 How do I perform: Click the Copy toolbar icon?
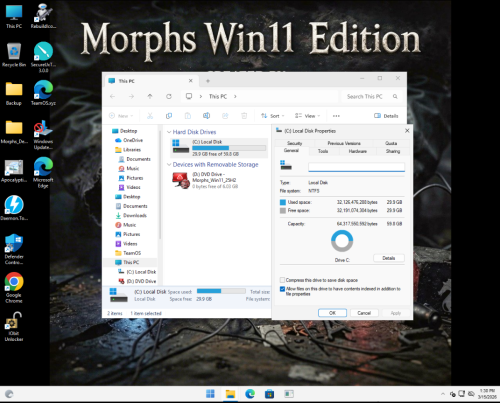click(169, 116)
